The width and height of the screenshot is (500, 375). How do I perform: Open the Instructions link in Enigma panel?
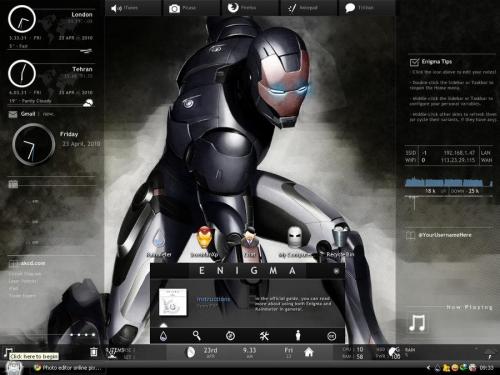(x=213, y=299)
